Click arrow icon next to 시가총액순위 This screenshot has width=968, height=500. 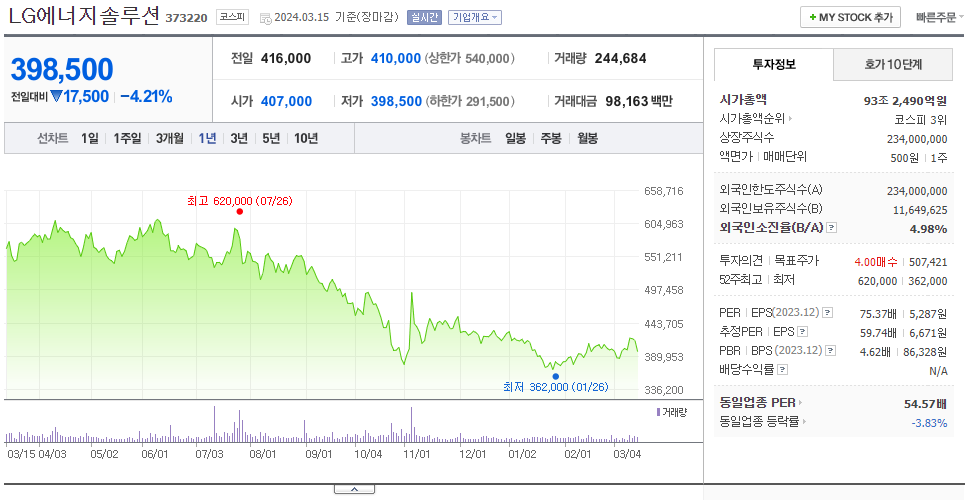click(790, 119)
